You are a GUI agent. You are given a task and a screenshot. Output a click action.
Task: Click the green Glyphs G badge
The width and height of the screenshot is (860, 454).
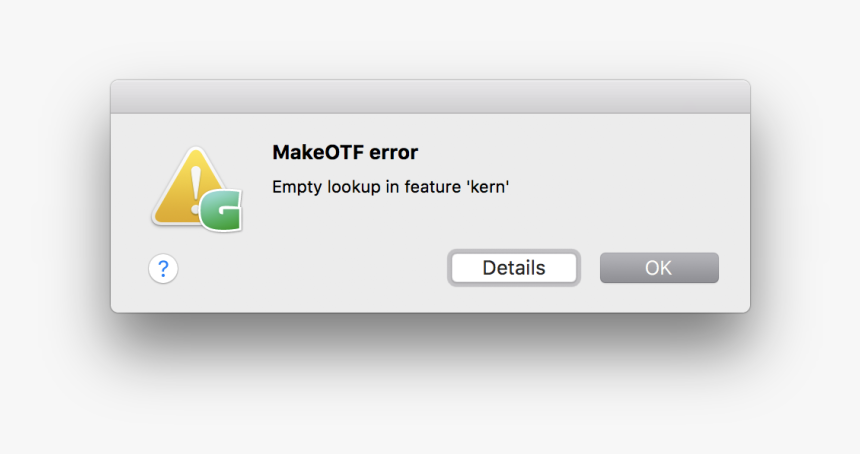[x=221, y=211]
